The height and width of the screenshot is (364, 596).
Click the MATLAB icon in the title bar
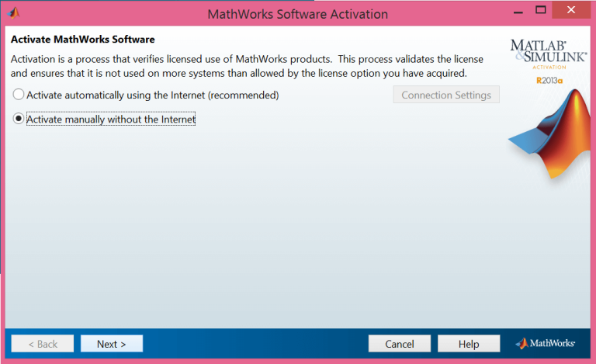pyautogui.click(x=13, y=13)
